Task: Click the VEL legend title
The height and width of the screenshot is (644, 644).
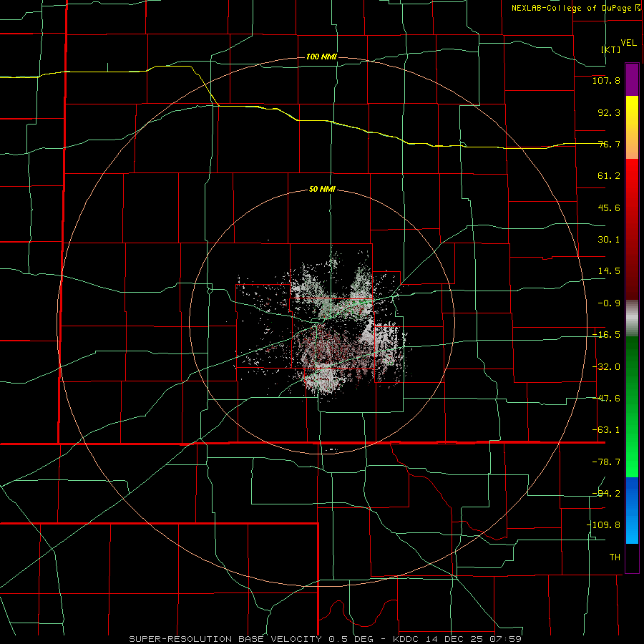Action: [628, 43]
